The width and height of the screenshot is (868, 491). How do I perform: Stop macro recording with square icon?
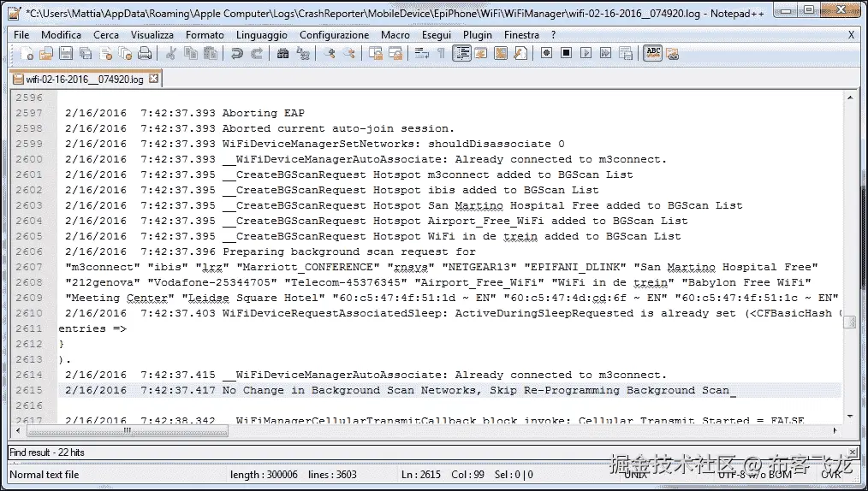tap(567, 53)
